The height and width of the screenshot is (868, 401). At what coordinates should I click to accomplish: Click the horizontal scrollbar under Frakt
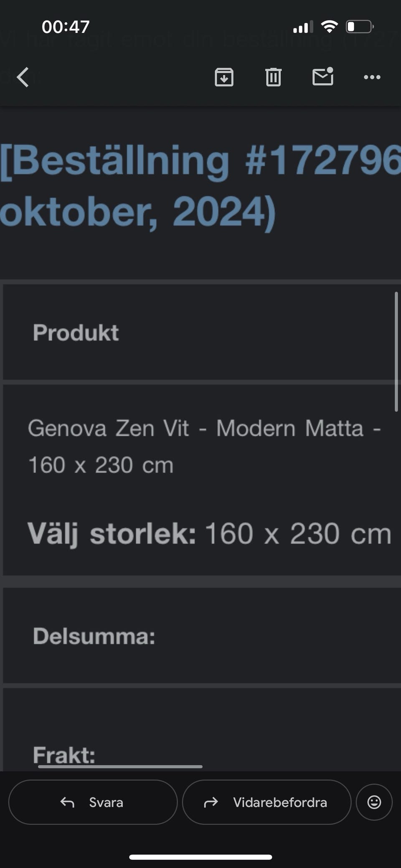120,766
